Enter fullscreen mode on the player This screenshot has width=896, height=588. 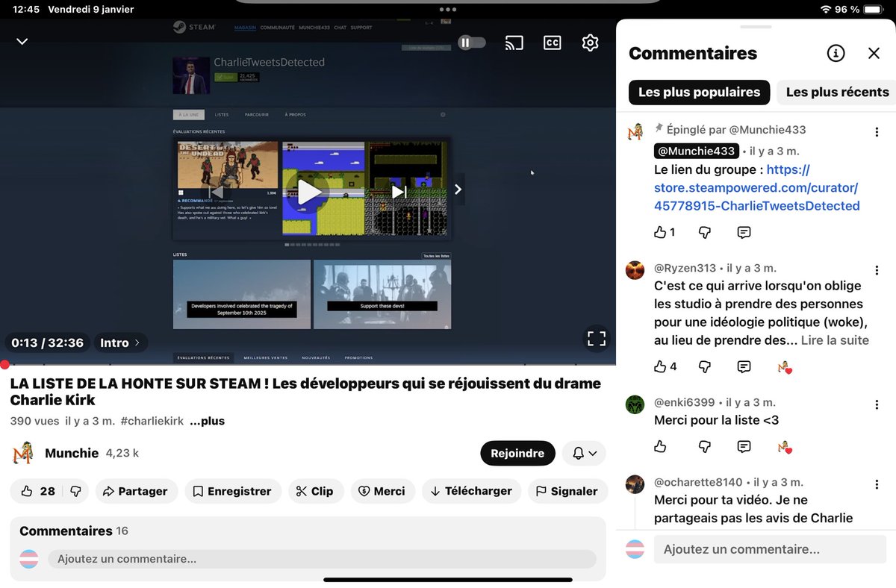tap(596, 338)
